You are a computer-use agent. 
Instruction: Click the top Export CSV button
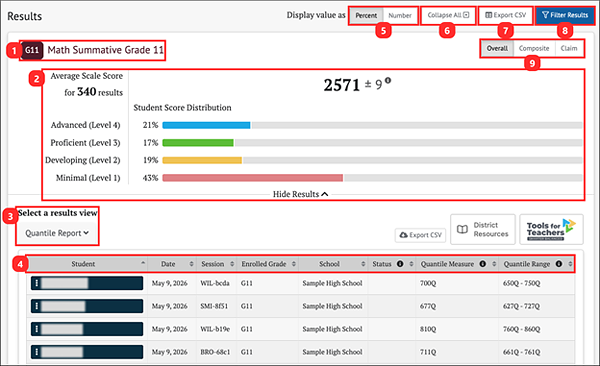tap(505, 15)
